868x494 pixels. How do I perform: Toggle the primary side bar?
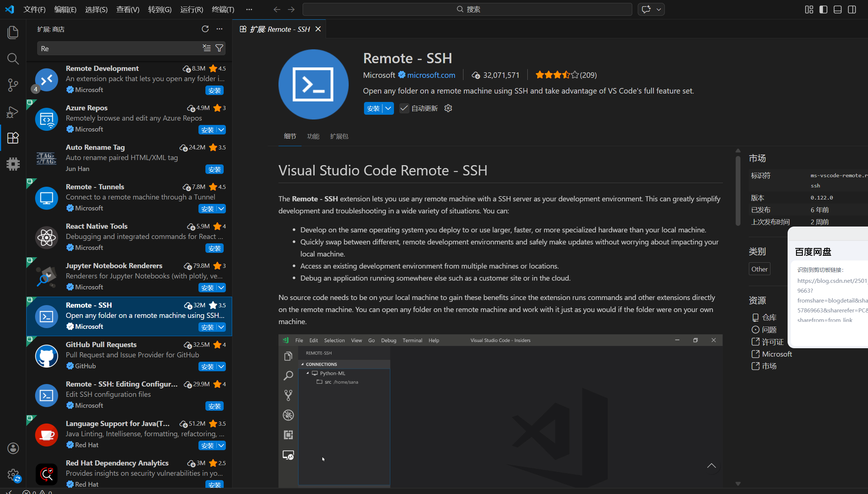pyautogui.click(x=823, y=9)
